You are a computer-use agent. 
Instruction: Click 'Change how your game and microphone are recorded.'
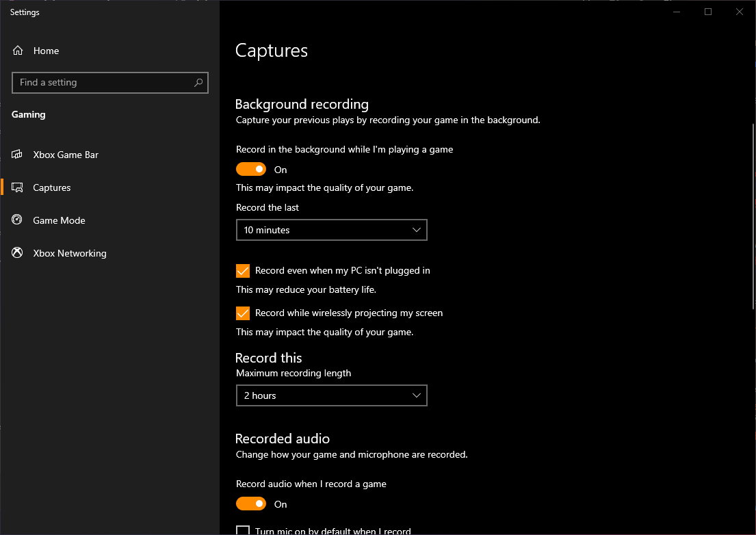click(x=352, y=454)
